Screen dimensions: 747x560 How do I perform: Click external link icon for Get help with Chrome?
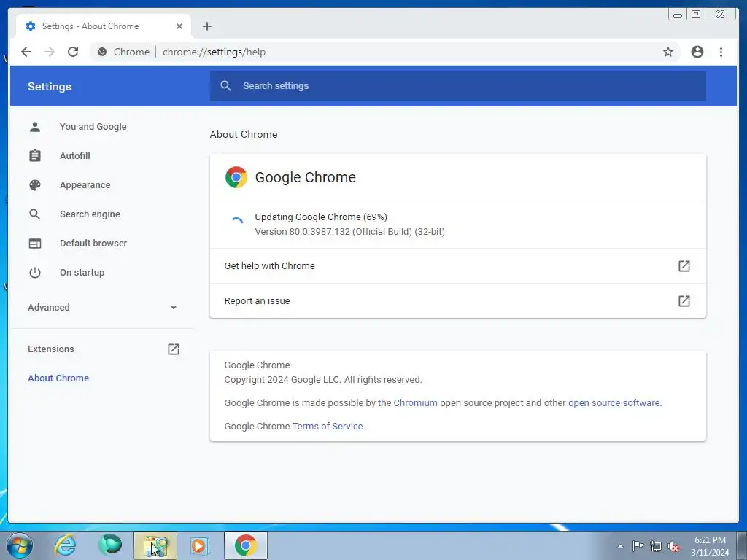pyautogui.click(x=684, y=265)
